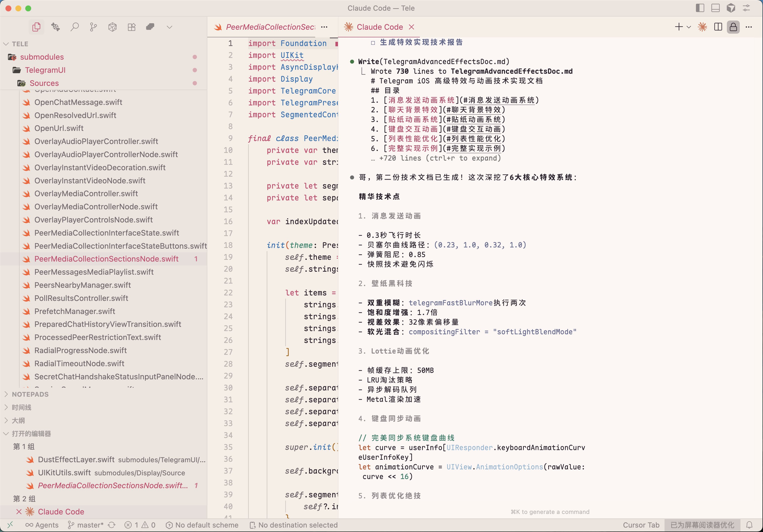
Task: Open the Extensions view icon
Action: [x=132, y=27]
